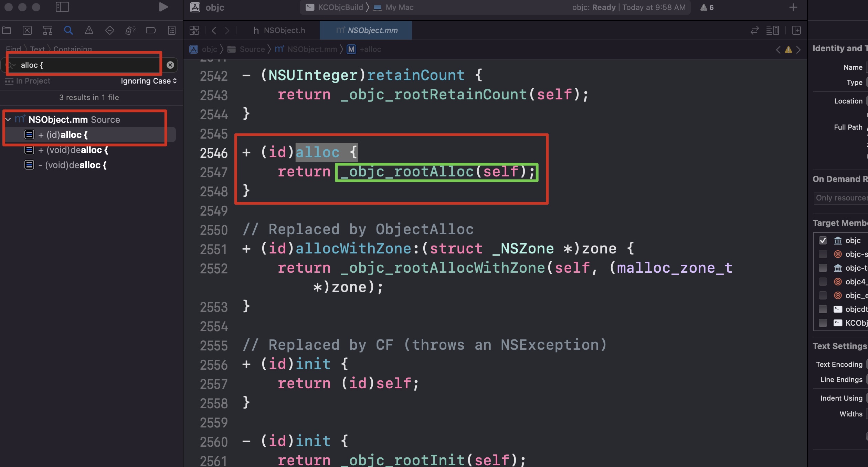Add an editor on the right

point(796,30)
